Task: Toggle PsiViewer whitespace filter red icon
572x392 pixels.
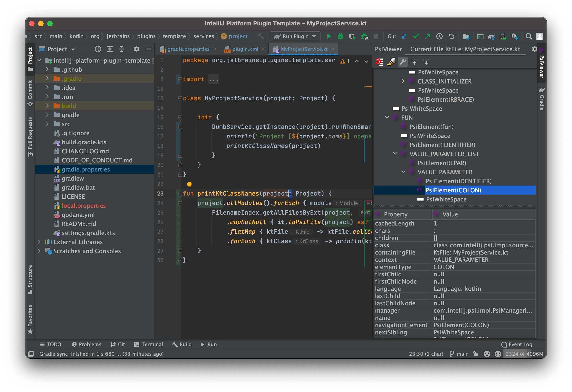Action: tap(379, 62)
